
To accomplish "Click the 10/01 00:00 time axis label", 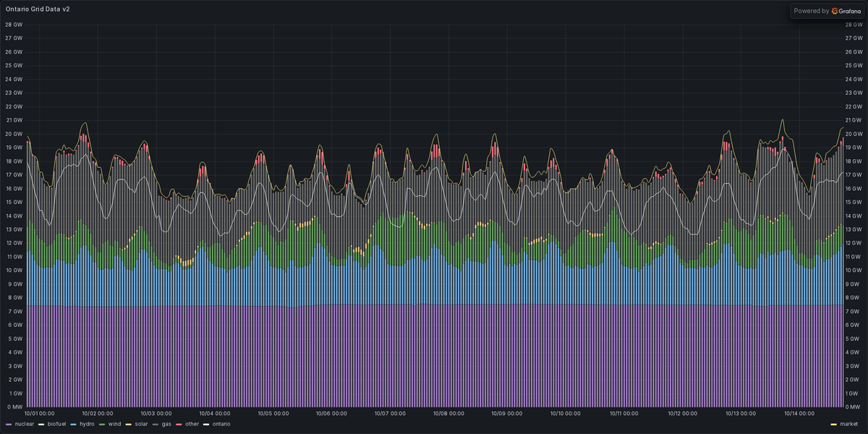I will click(40, 414).
